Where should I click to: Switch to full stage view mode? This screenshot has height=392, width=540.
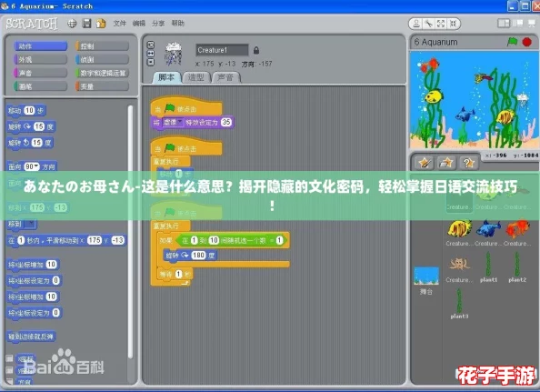(517, 23)
